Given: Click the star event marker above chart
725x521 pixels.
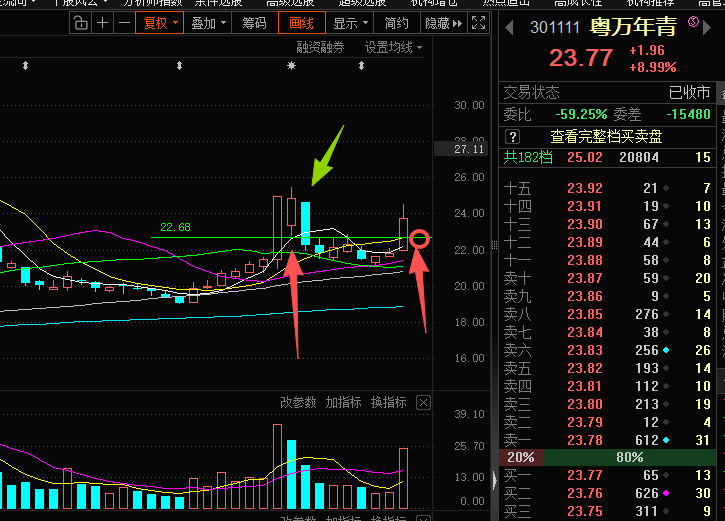Looking at the screenshot, I should pyautogui.click(x=291, y=66).
